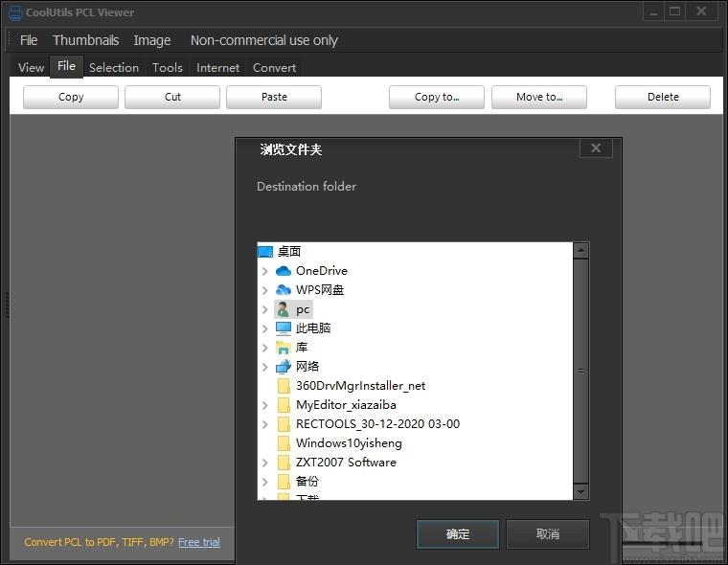This screenshot has width=728, height=565.
Task: Select the Windows10yisheng folder name
Action: coord(349,443)
